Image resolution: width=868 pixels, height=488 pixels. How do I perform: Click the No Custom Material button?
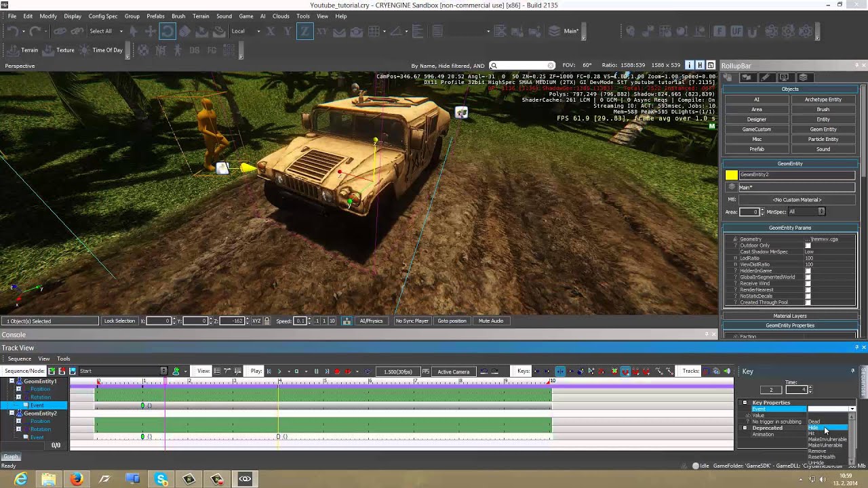point(797,200)
